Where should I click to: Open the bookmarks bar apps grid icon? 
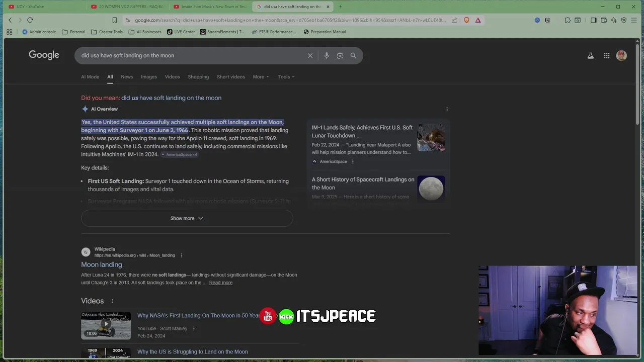[9, 32]
